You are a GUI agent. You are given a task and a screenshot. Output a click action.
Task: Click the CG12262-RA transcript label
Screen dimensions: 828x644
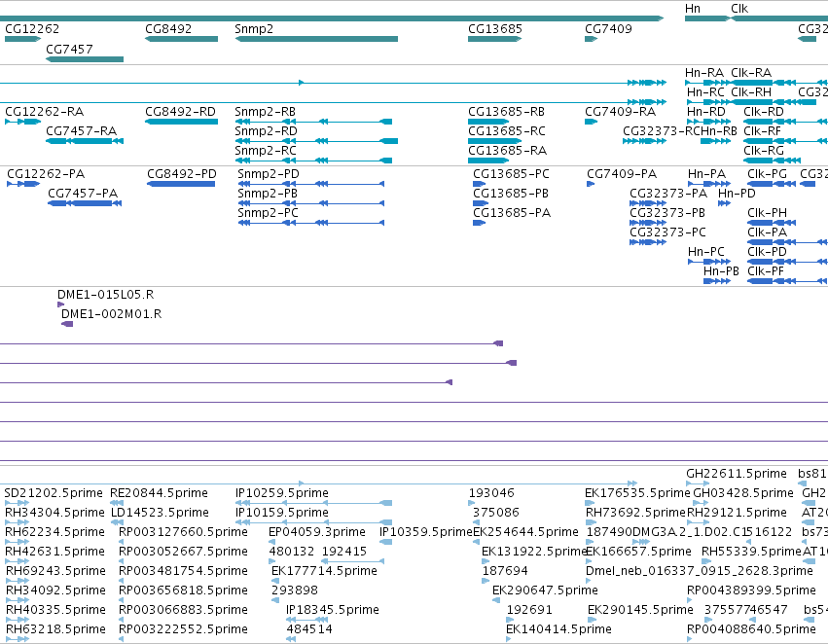point(45,112)
